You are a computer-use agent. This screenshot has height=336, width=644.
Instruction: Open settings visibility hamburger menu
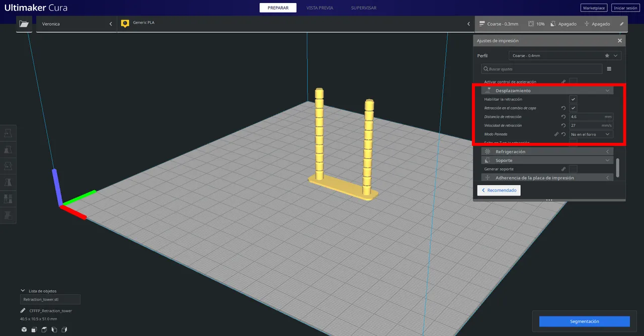609,69
